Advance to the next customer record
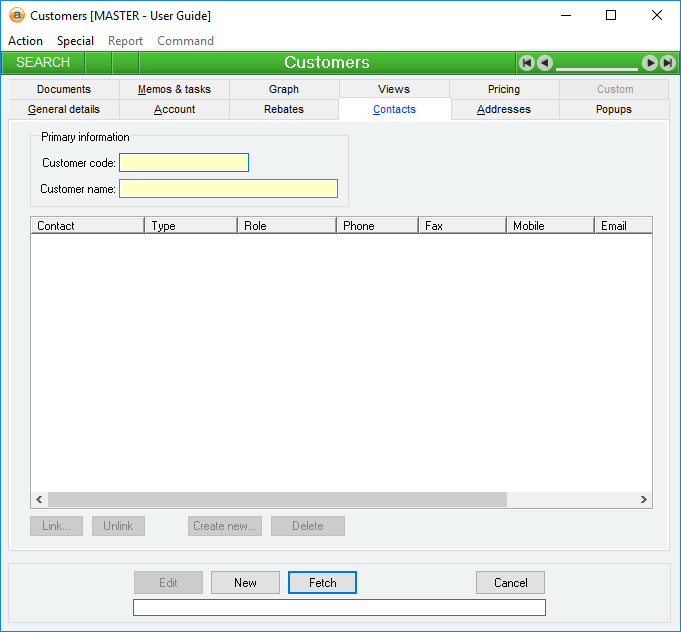 point(650,63)
